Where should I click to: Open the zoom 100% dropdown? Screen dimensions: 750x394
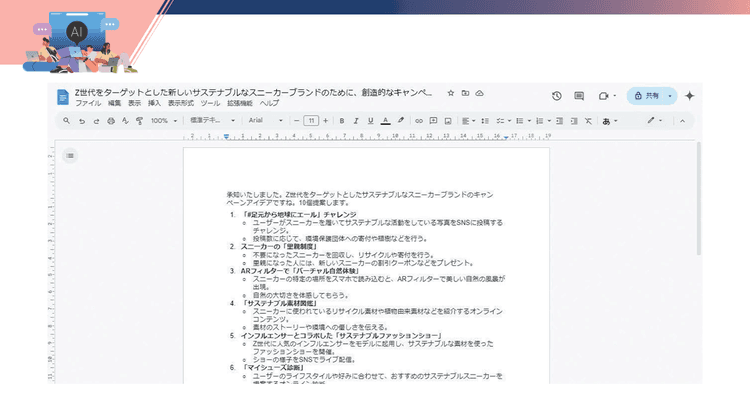point(164,121)
